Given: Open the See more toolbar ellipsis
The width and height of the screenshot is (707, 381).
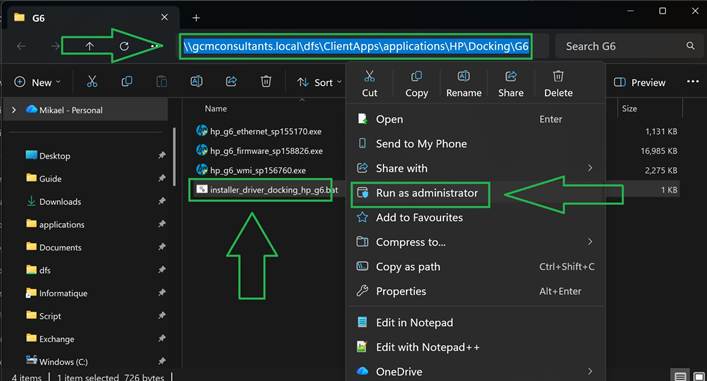Looking at the screenshot, I should click(x=693, y=82).
